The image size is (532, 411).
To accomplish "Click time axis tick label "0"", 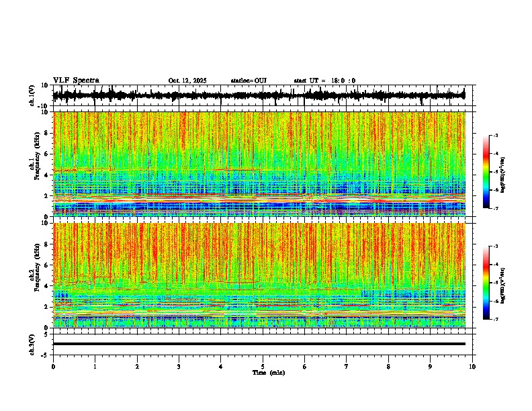I will [53, 367].
